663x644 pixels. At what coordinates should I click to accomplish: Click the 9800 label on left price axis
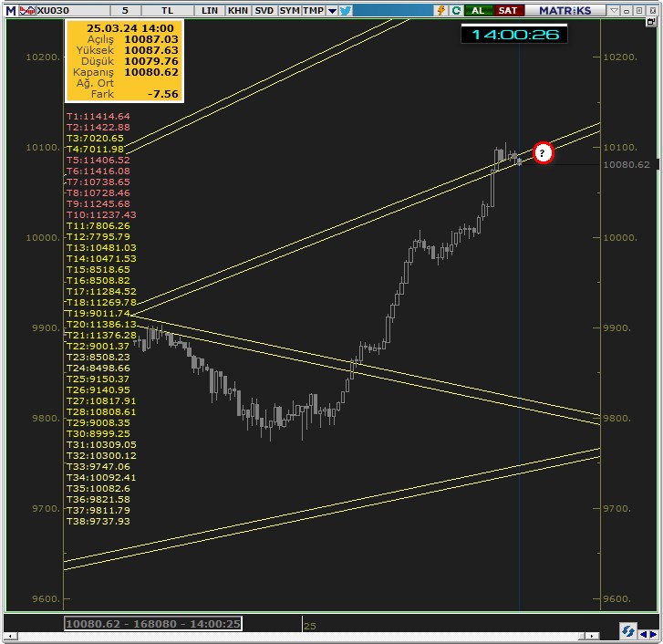click(x=47, y=418)
